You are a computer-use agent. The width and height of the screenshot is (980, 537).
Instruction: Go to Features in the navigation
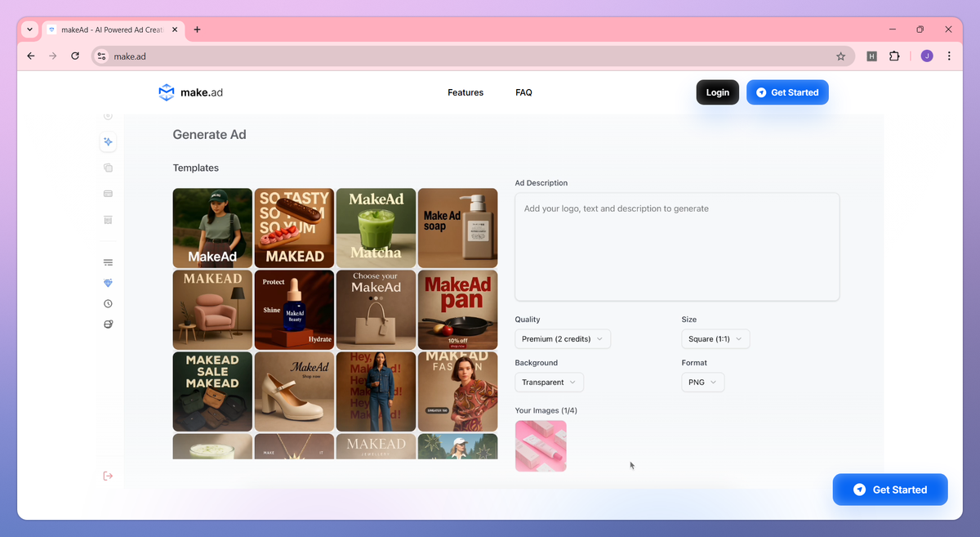(x=465, y=92)
